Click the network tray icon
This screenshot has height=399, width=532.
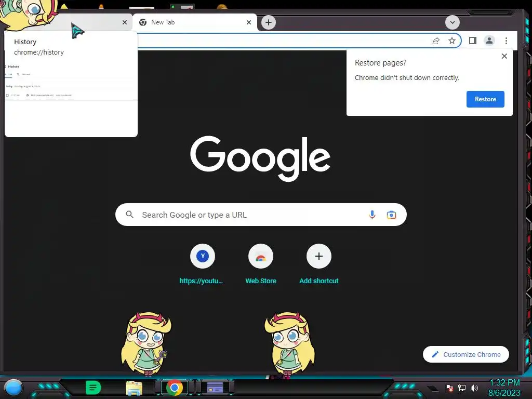coord(462,388)
